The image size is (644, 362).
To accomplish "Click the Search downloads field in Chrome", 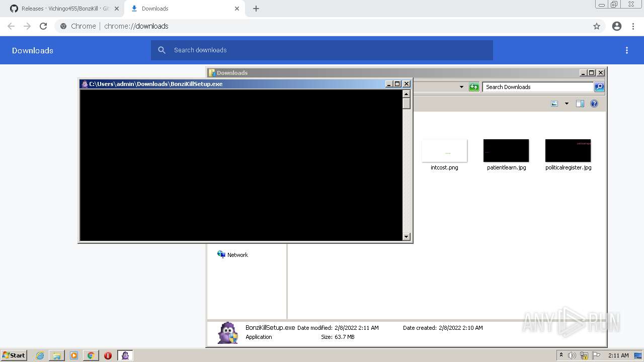I will 322,50.
